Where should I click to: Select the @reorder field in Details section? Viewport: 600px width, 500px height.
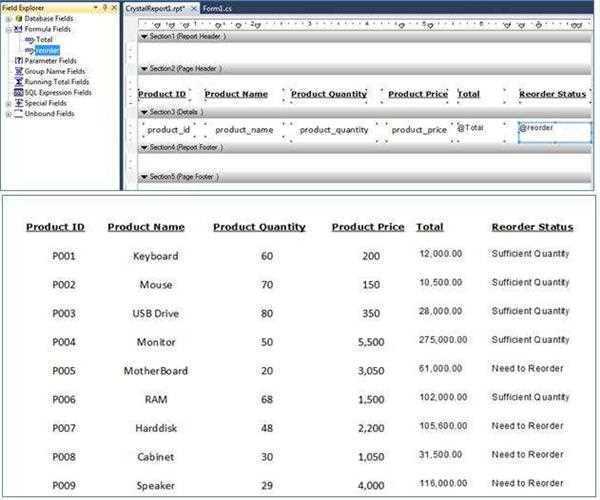click(543, 128)
